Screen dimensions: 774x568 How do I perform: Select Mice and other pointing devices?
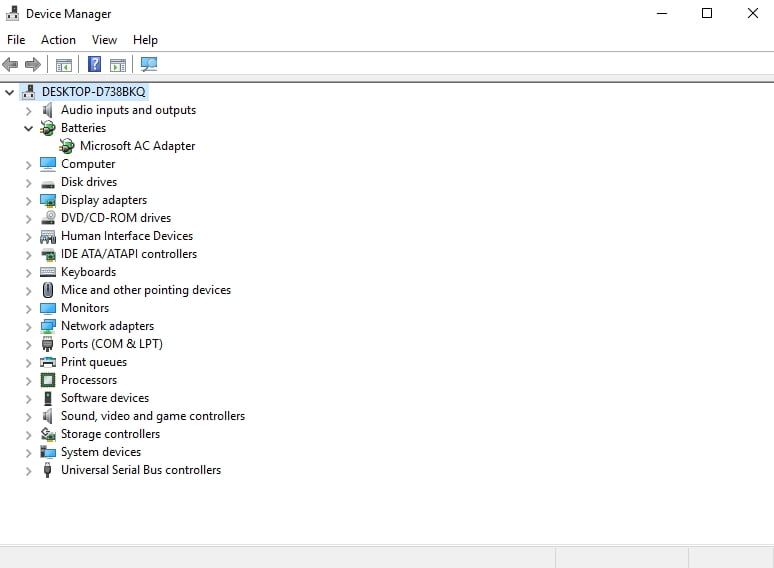(x=145, y=290)
